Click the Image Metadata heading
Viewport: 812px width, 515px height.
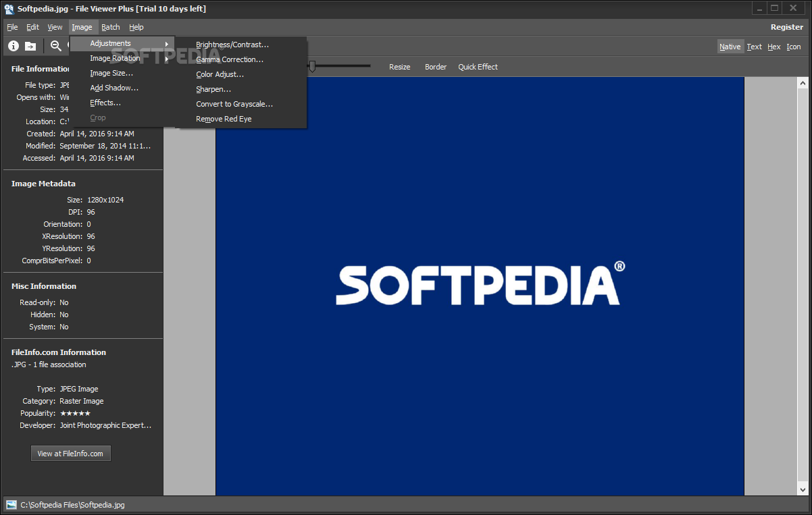[x=43, y=184]
